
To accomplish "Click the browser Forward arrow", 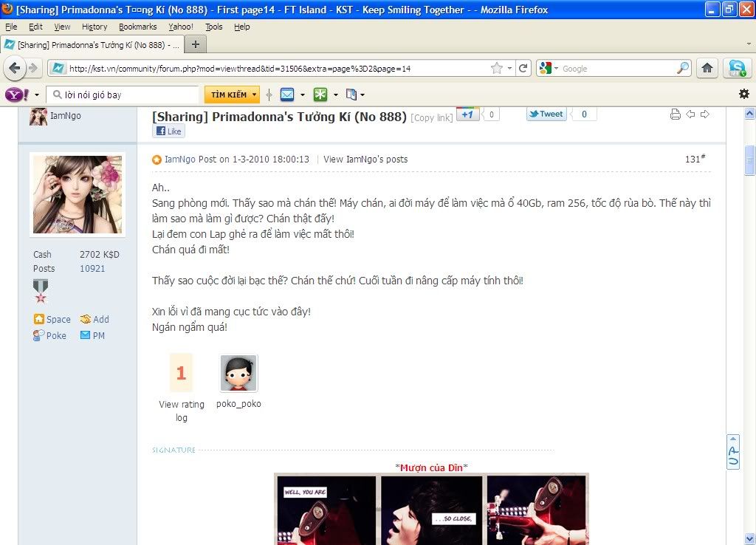I will click(x=32, y=69).
